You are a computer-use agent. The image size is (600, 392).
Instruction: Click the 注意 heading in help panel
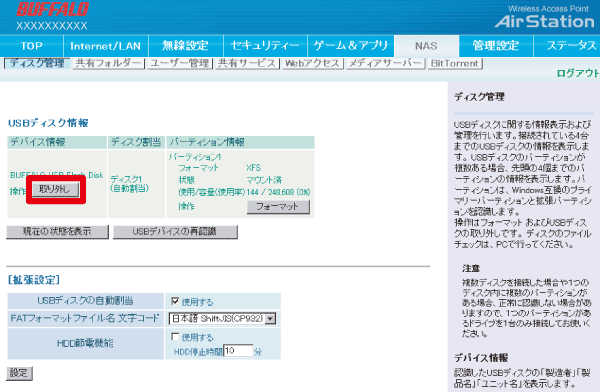click(x=471, y=268)
